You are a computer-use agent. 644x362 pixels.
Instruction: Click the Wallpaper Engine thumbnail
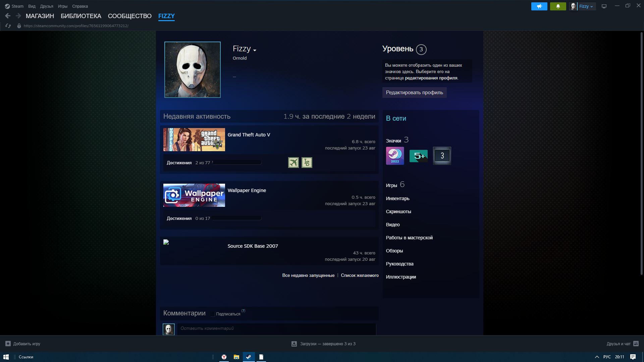pyautogui.click(x=194, y=195)
